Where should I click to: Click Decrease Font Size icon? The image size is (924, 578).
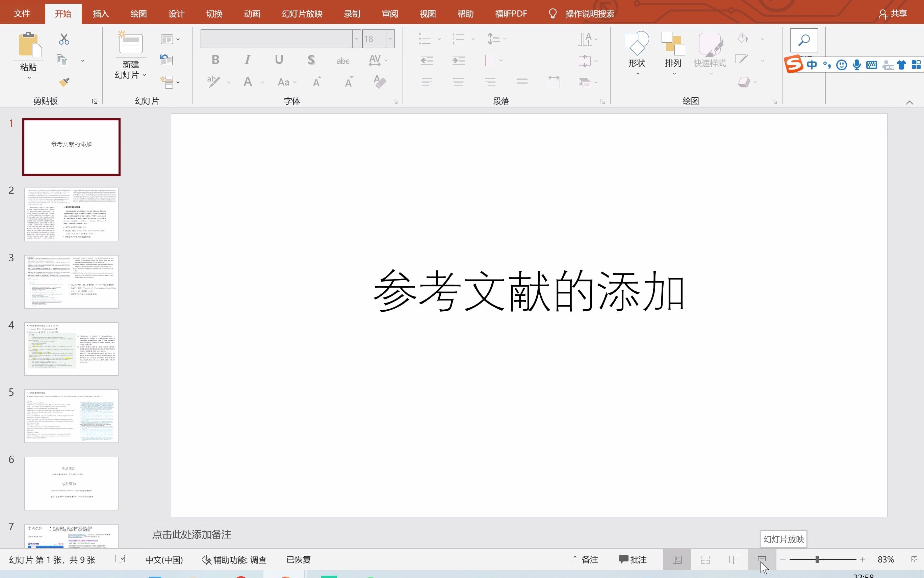coord(349,82)
